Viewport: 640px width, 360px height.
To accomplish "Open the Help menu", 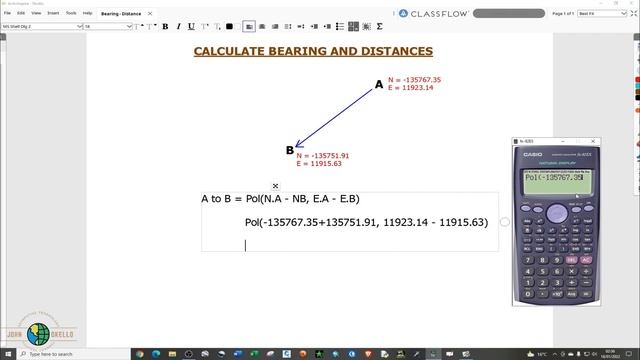I will coord(87,13).
